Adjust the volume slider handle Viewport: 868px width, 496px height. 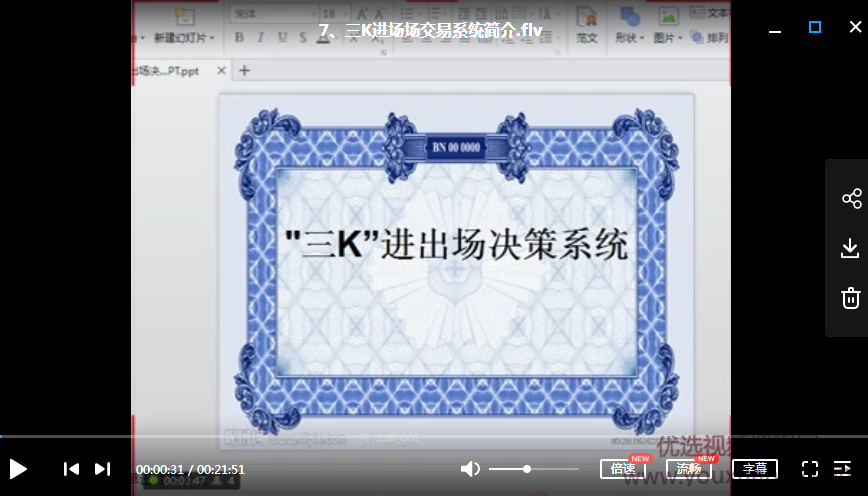pyautogui.click(x=527, y=469)
